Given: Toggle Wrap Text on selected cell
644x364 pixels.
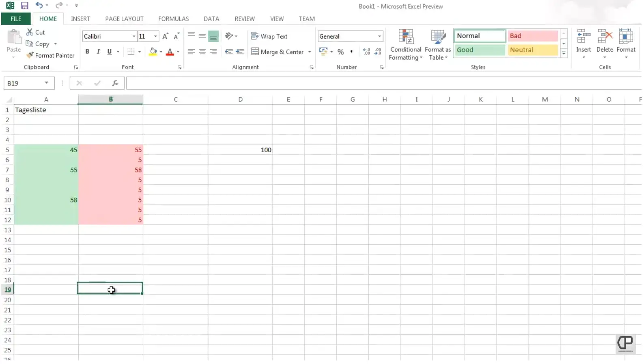Looking at the screenshot, I should (269, 37).
